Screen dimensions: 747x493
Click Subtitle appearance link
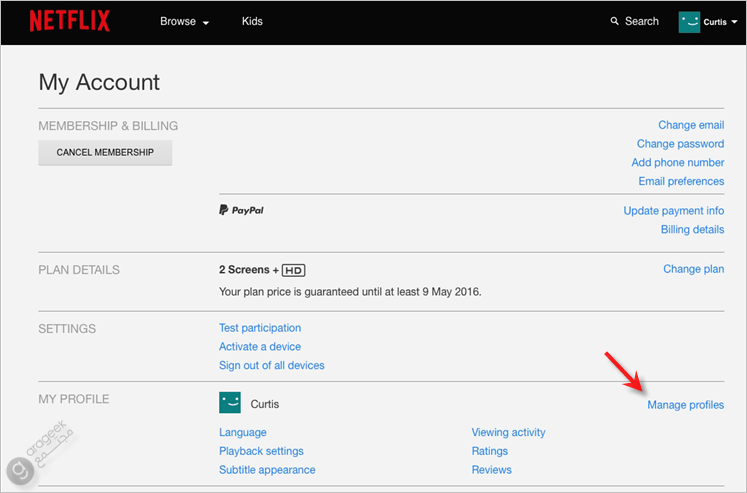click(x=267, y=470)
